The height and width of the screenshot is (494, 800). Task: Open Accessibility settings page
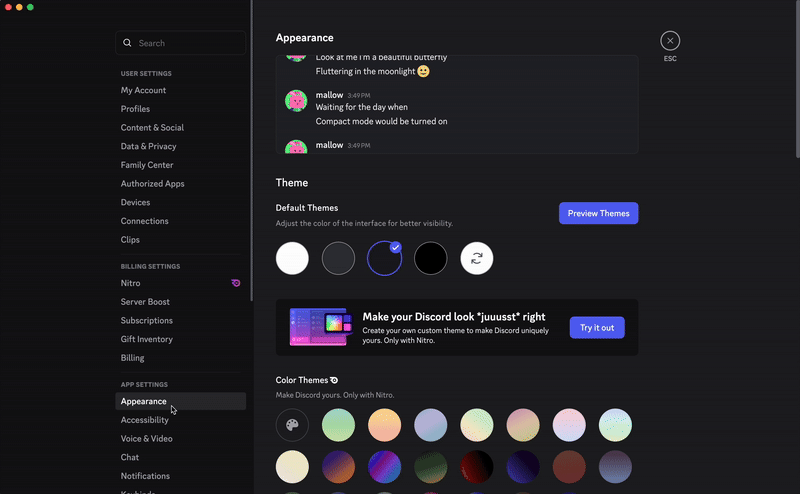145,420
